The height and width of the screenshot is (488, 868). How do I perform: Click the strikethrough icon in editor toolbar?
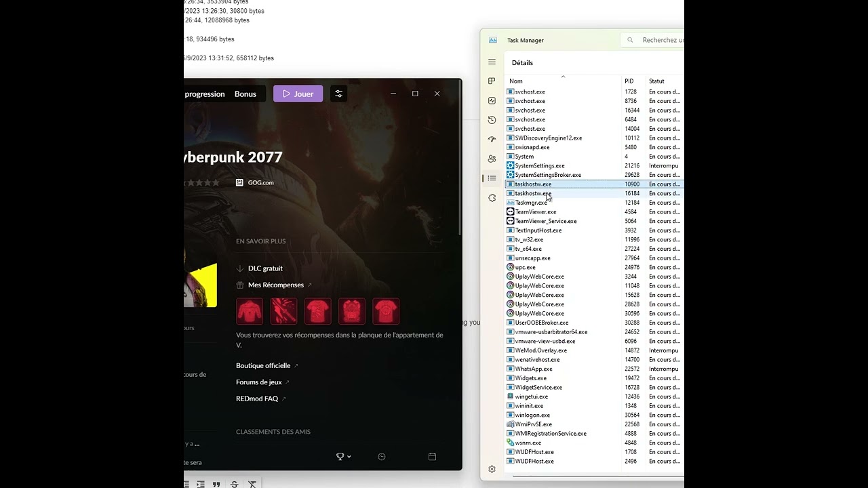234,484
